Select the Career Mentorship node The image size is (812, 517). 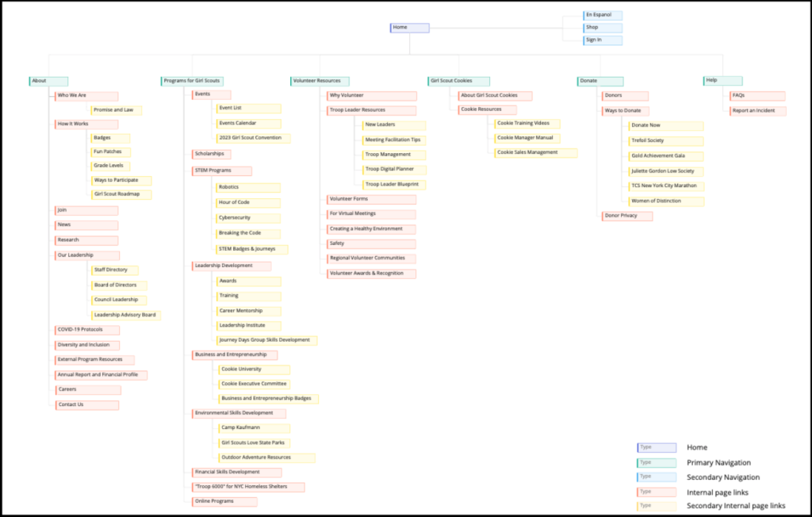click(x=248, y=312)
